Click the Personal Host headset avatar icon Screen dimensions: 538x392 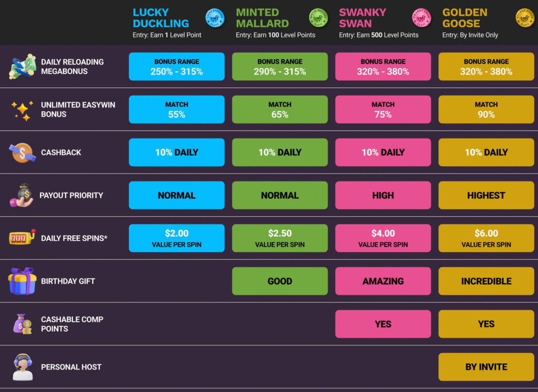tap(23, 367)
